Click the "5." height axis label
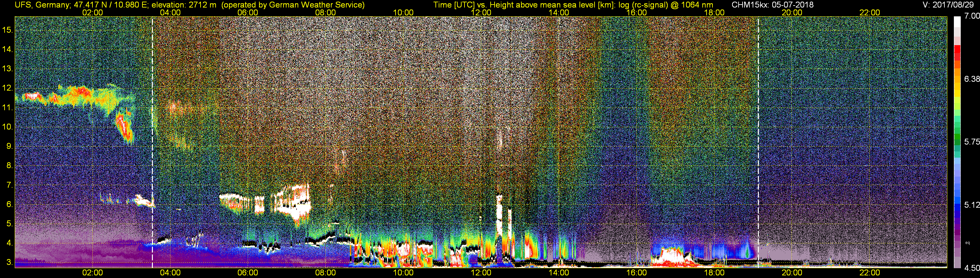 (9, 223)
